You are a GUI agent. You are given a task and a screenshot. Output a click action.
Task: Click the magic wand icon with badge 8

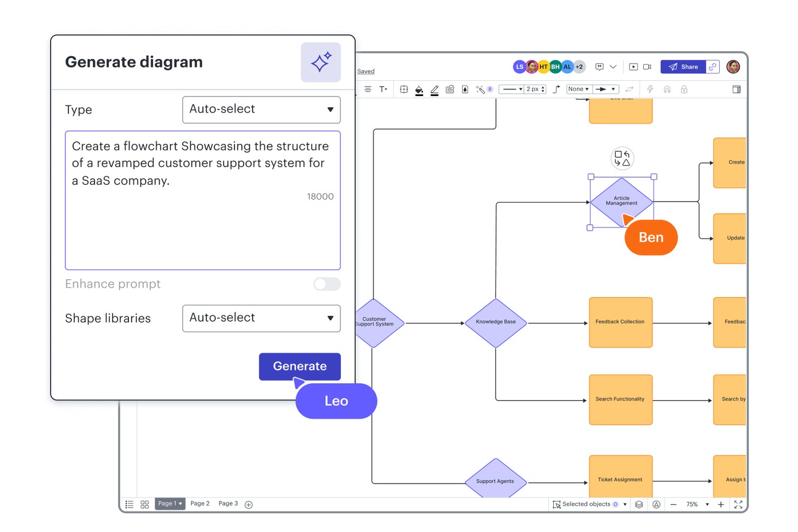(484, 89)
